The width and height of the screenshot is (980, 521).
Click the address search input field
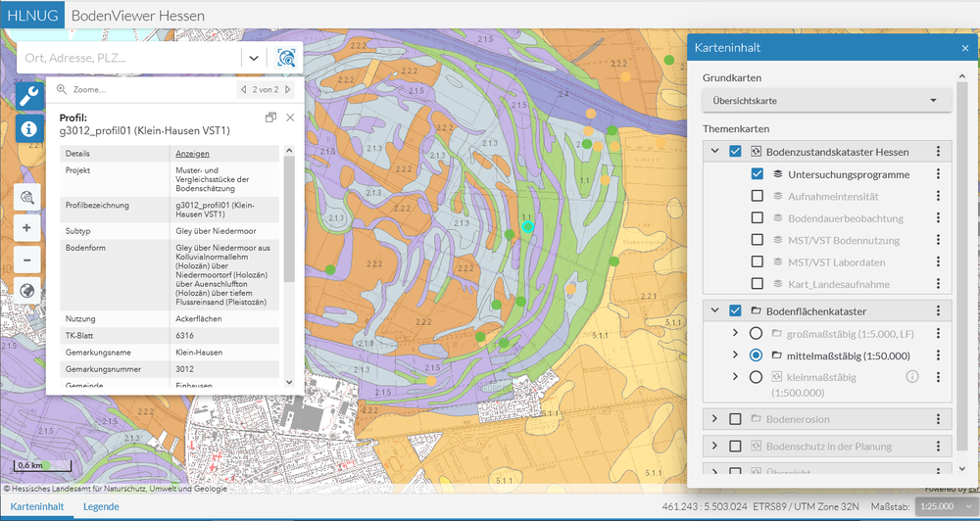pyautogui.click(x=127, y=58)
